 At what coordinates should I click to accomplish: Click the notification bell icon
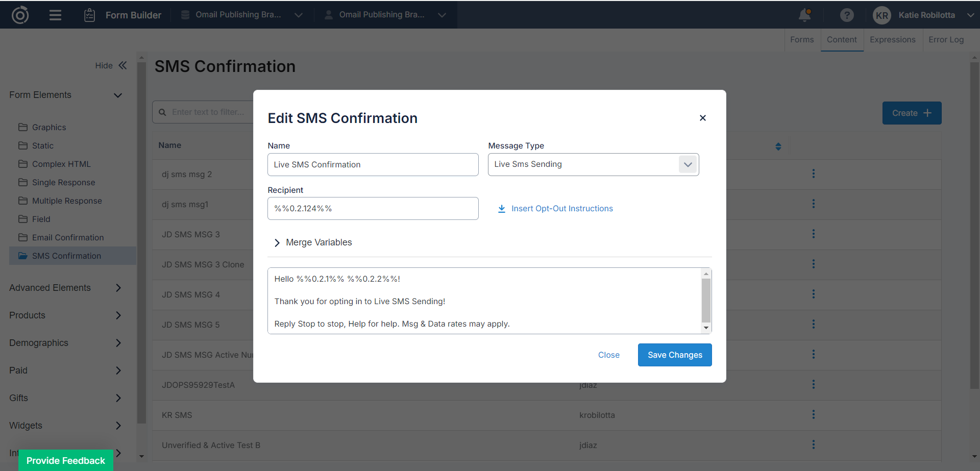(x=804, y=15)
